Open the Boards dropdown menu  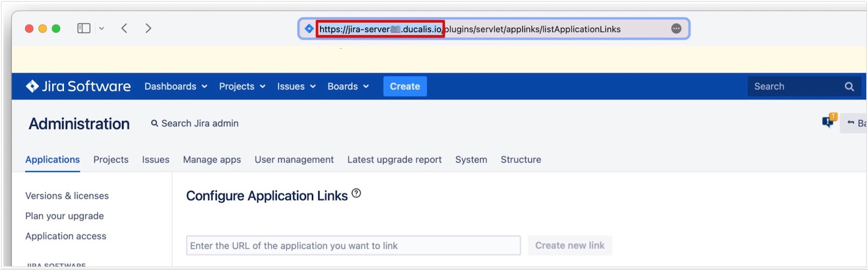coord(348,86)
